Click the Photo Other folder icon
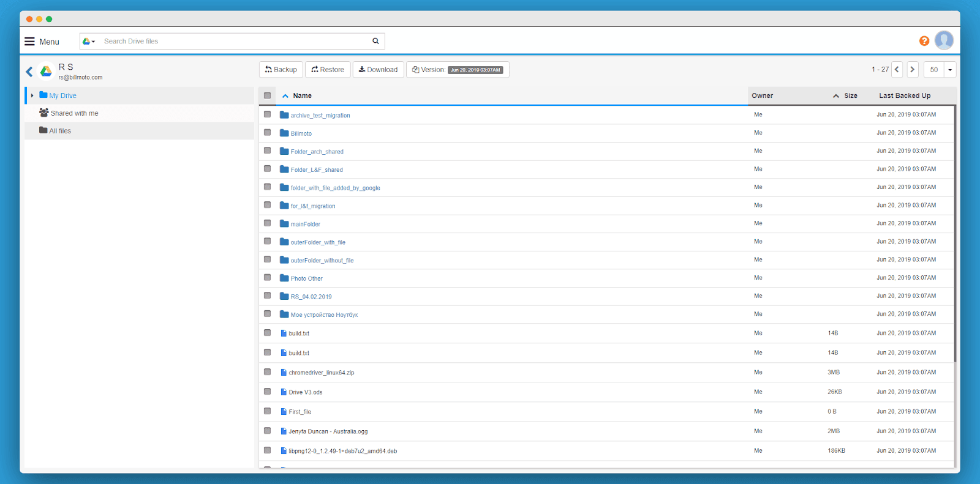The width and height of the screenshot is (980, 484). pos(284,278)
